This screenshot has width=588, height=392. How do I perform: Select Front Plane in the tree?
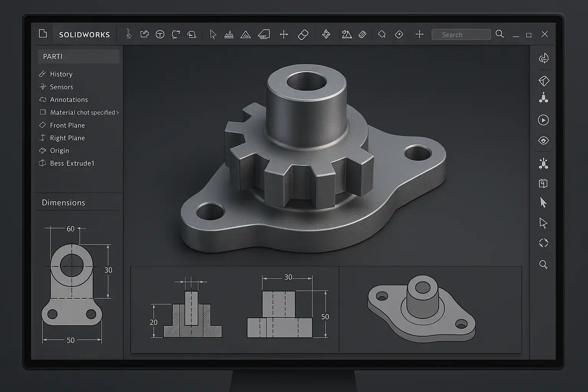67,125
